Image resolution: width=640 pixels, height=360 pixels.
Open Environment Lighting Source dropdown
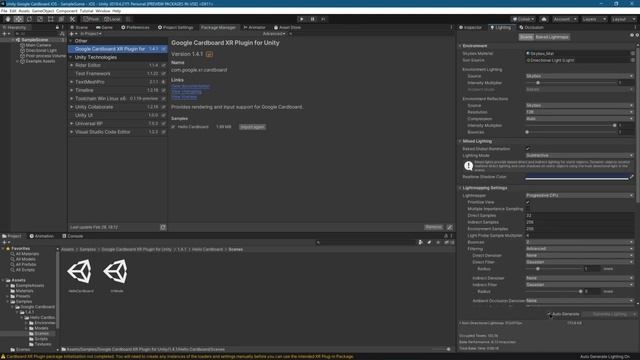click(579, 76)
